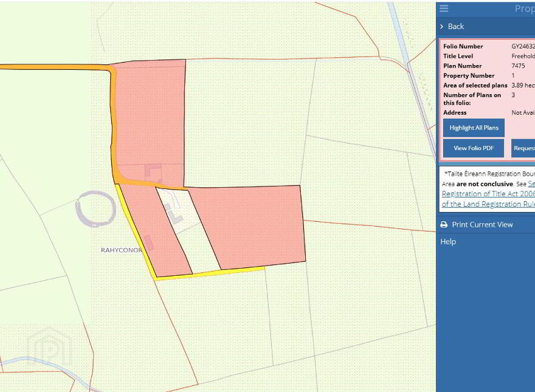Select Print Current View
535x392 pixels.
482,224
